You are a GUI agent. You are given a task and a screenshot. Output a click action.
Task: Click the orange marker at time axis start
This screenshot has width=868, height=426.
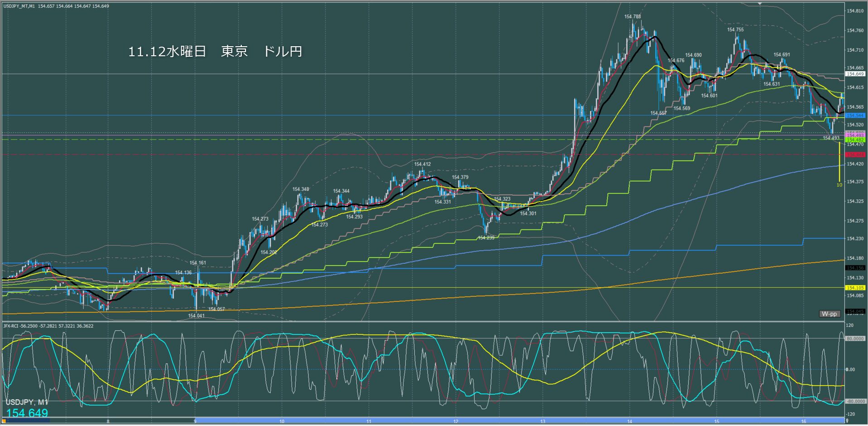click(x=4, y=421)
